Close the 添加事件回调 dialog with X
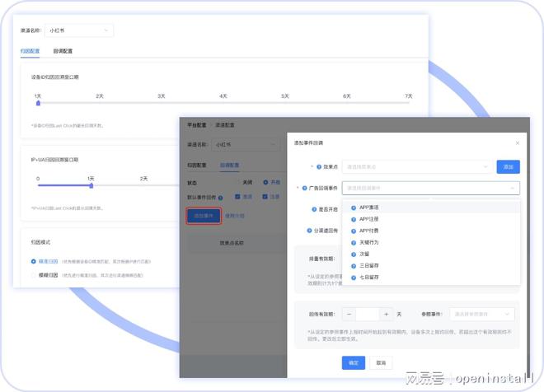 518,142
